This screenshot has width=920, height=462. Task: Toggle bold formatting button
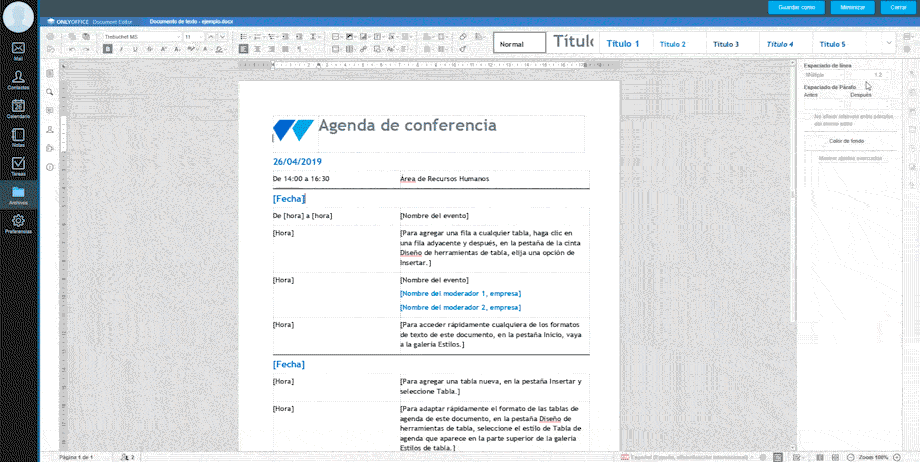(107, 49)
